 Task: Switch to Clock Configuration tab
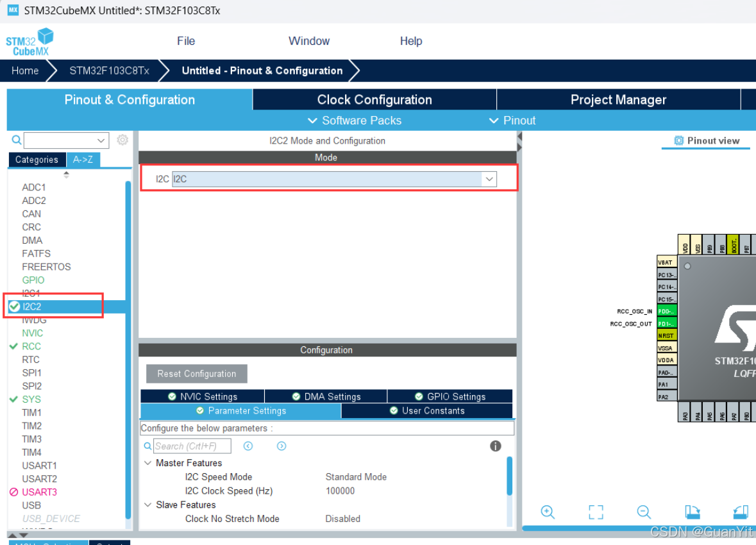[374, 100]
